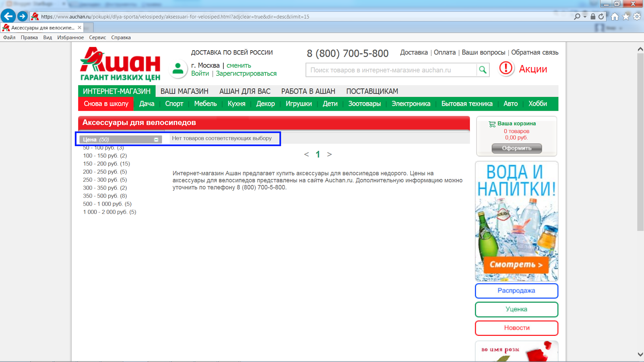Viewport: 644px width, 362px height.
Task: Filter by price 350 - 500 руб.
Action: tap(105, 196)
